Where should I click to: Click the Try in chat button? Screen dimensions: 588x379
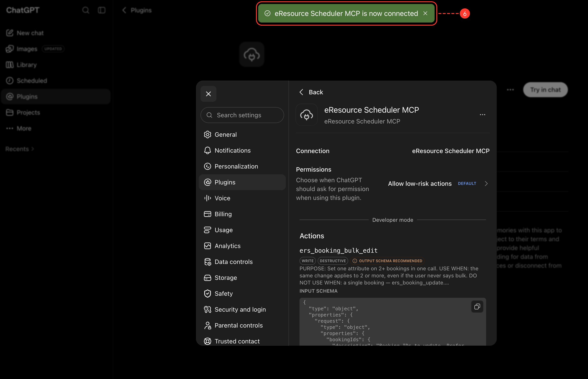[545, 90]
